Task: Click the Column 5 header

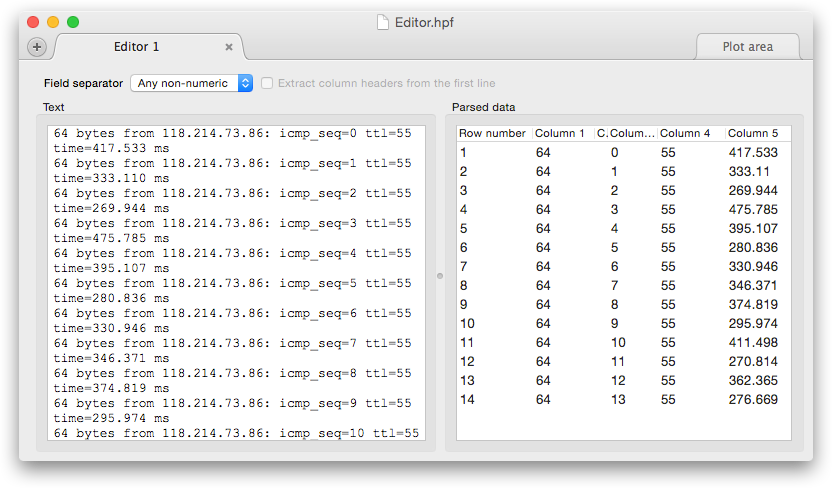Action: point(753,133)
